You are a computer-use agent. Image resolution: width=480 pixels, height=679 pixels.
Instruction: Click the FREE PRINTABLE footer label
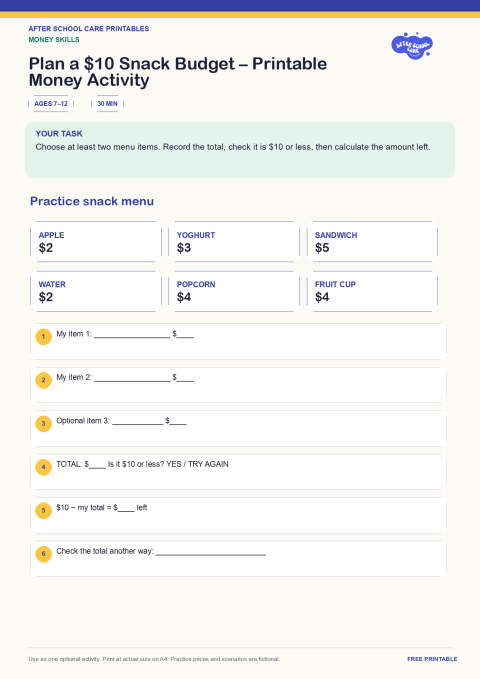click(432, 659)
